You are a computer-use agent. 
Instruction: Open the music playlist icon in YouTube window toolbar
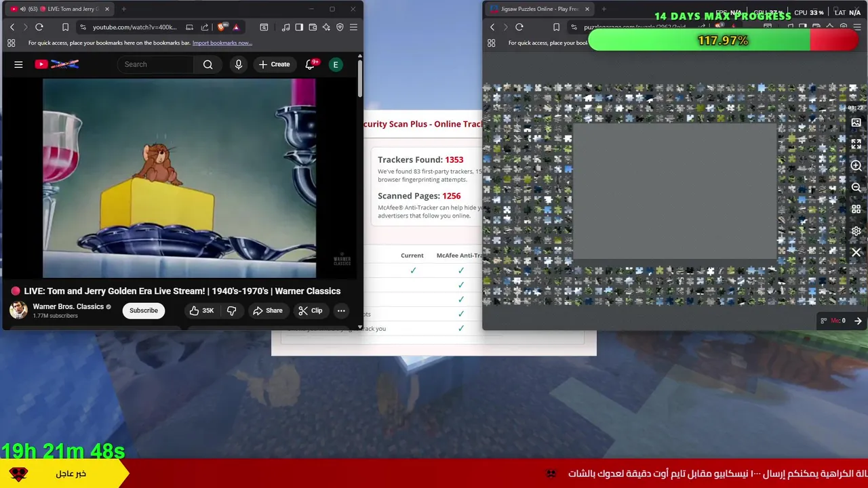click(x=285, y=27)
